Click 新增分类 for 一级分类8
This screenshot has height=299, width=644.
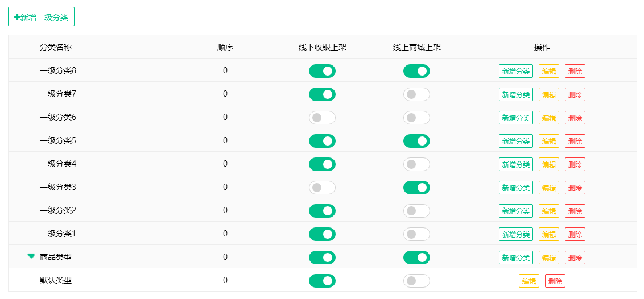(x=515, y=71)
